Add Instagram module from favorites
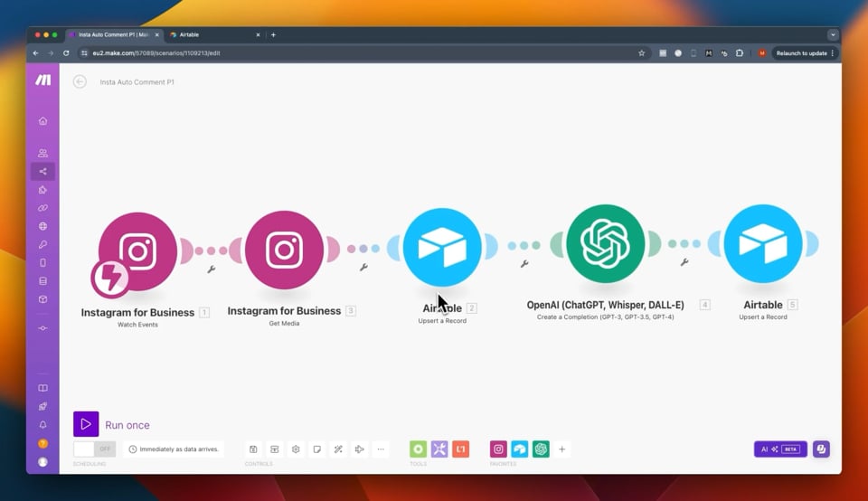The width and height of the screenshot is (868, 501). click(x=498, y=449)
